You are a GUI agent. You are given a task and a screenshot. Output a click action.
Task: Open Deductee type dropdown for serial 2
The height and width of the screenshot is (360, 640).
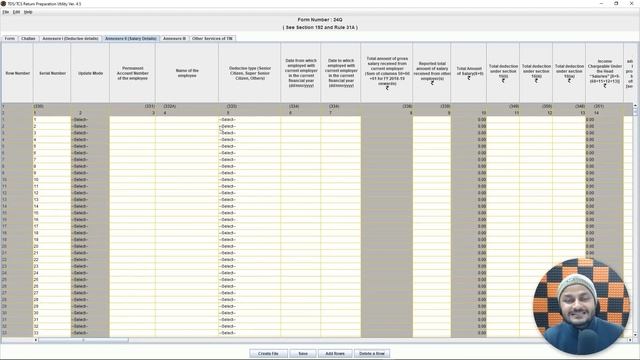[x=249, y=126]
